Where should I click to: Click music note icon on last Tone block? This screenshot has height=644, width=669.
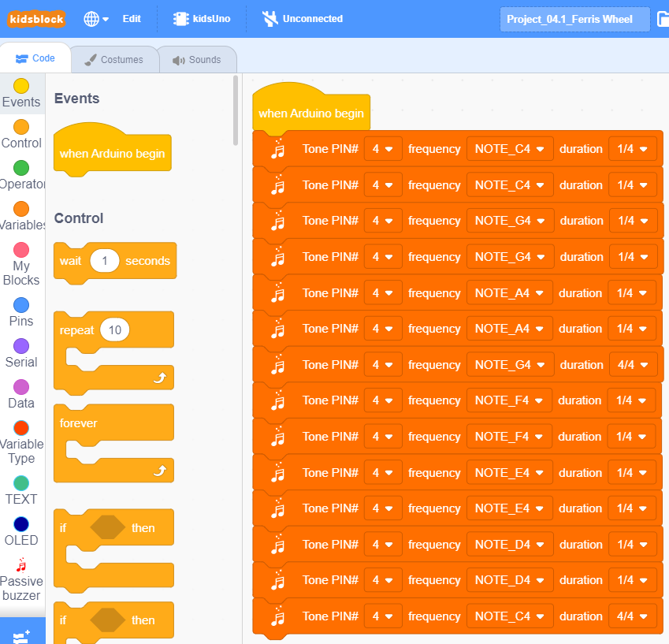277,616
